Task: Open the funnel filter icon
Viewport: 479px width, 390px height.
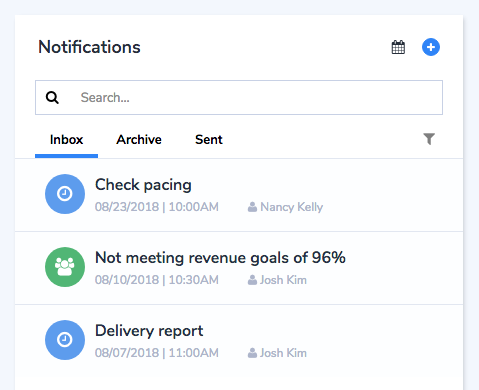Action: [x=429, y=139]
